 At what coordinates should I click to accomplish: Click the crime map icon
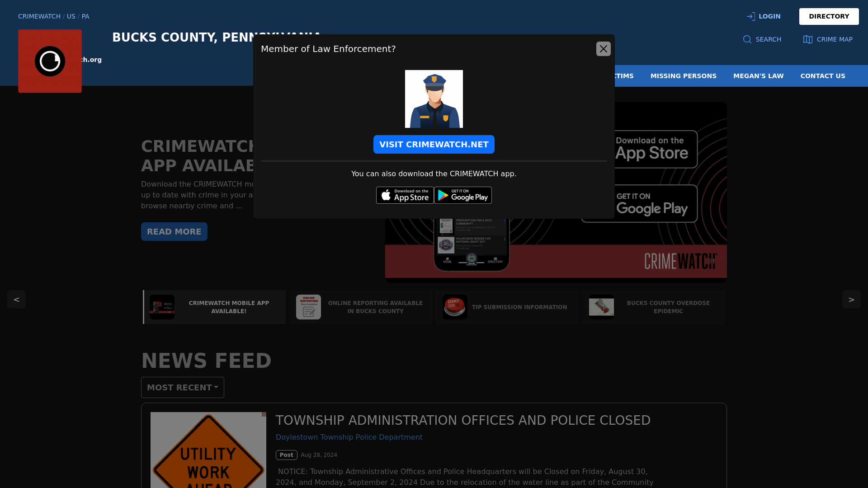[x=808, y=39]
